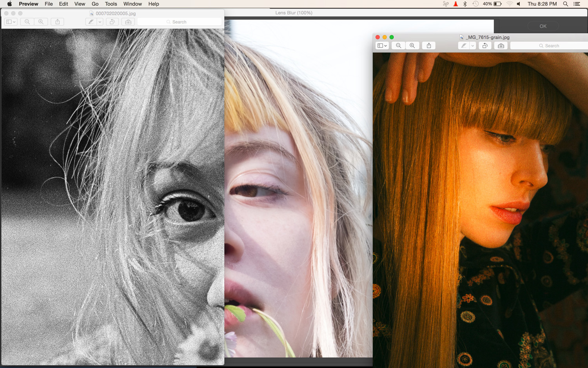Open Notification Center from the menu bar
This screenshot has width=588, height=368.
(x=577, y=4)
